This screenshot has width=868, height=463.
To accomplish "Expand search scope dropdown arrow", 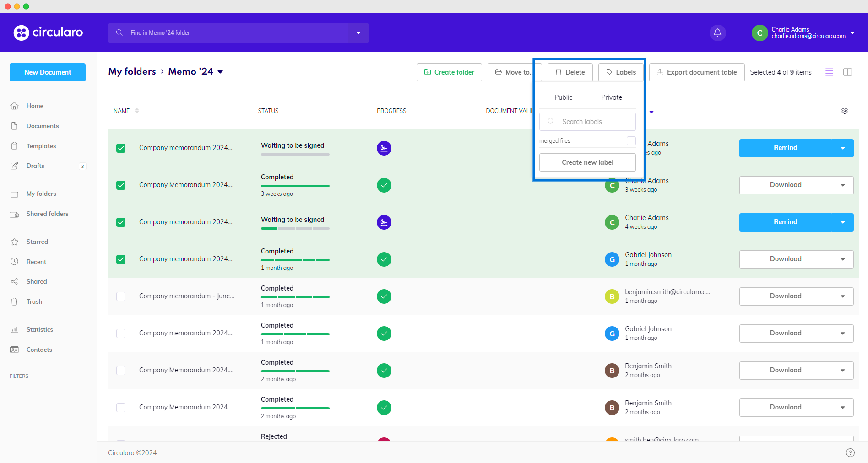I will point(358,33).
